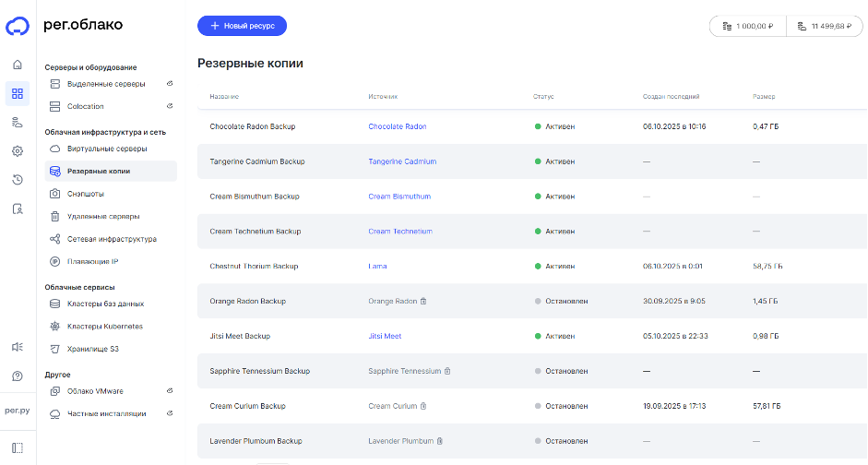868x465 pixels.
Task: Follow the Jitsi Meet source link
Action: (385, 337)
